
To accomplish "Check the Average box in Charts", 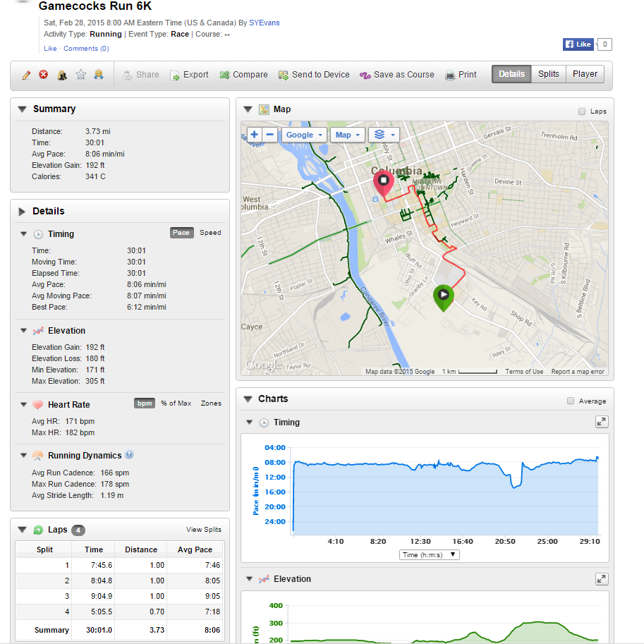I will (x=571, y=401).
